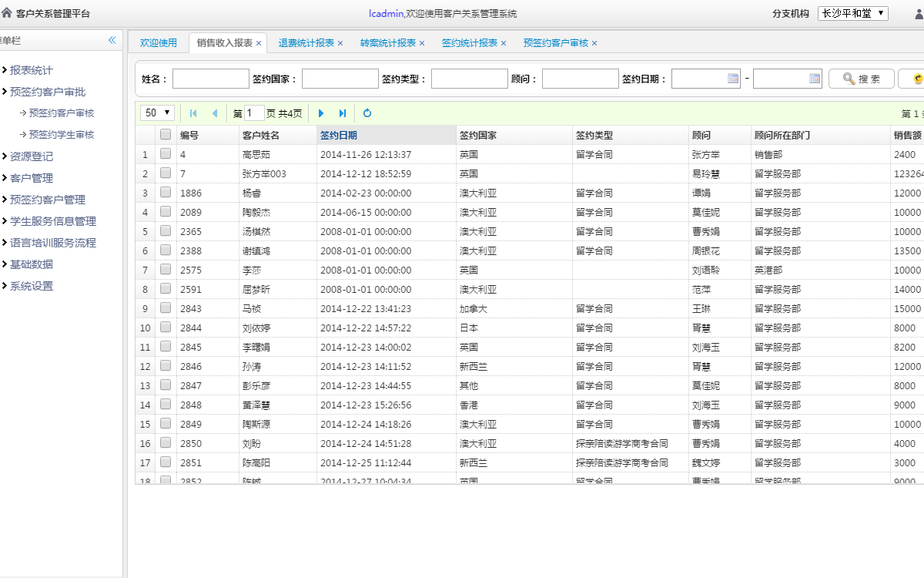Click the 姓名 input field
This screenshot has width=924, height=578.
tap(211, 79)
